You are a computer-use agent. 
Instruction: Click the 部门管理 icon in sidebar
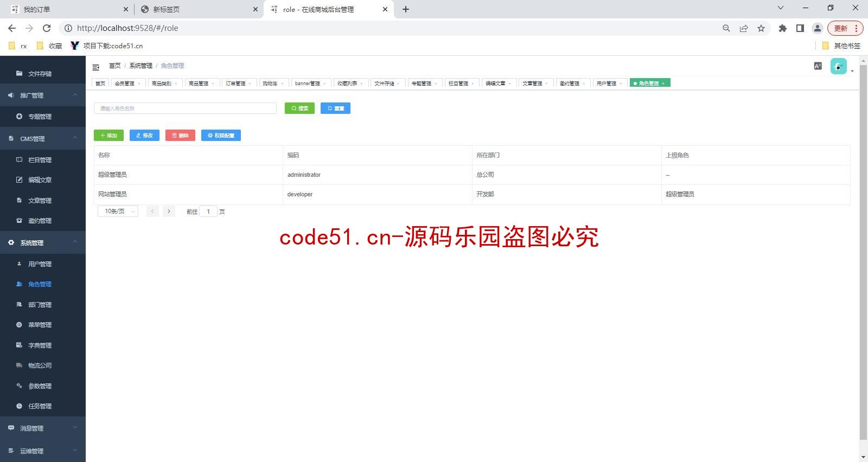point(19,305)
